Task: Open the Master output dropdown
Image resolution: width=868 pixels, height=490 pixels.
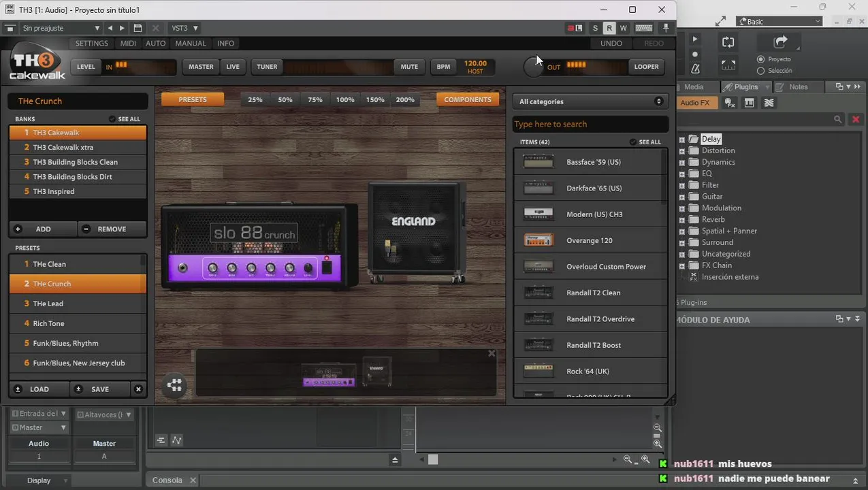Action: pos(39,427)
